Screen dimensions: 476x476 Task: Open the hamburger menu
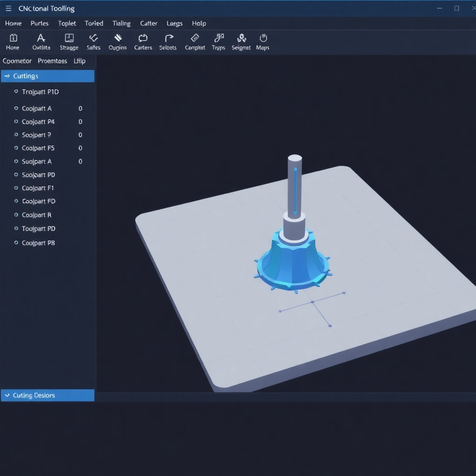click(x=8, y=8)
